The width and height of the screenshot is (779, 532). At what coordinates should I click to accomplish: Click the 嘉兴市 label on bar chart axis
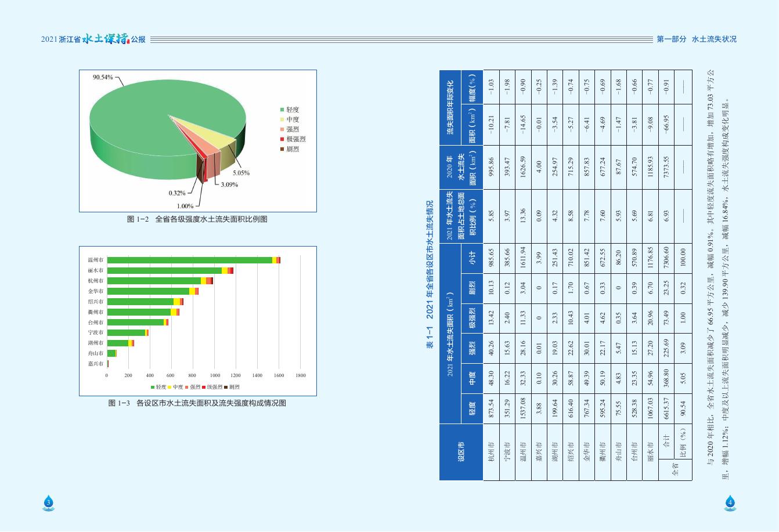point(95,364)
